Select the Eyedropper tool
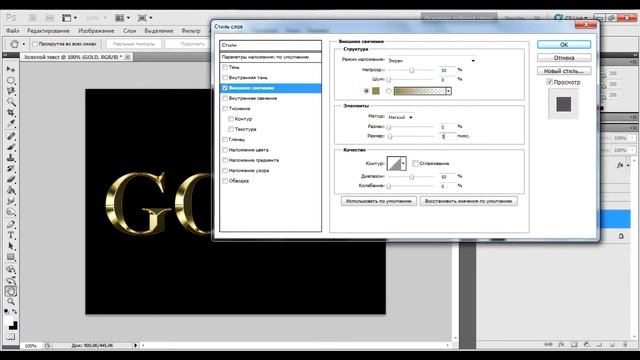Image resolution: width=640 pixels, height=360 pixels. 11,123
